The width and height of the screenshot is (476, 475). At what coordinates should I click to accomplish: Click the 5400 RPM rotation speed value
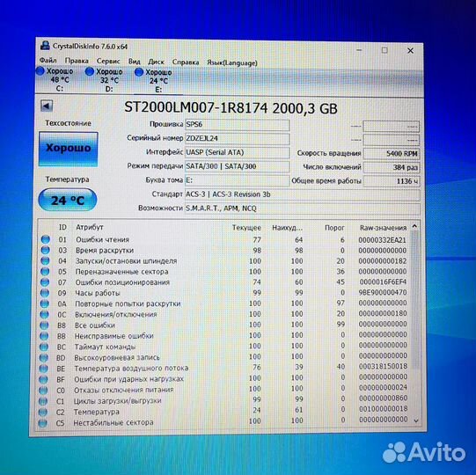[x=392, y=154]
